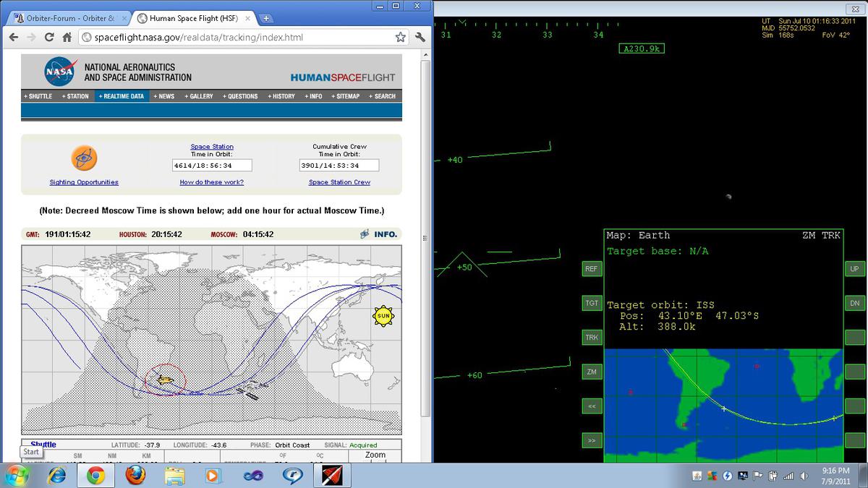Click the INFO. icon above the map
868x488 pixels.
point(378,234)
